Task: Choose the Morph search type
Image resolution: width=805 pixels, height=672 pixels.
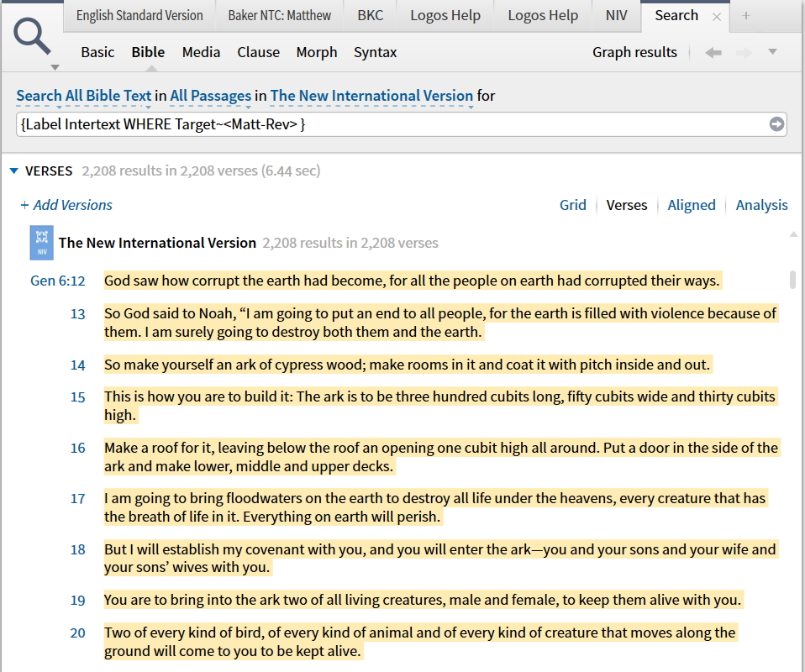Action: 317,52
